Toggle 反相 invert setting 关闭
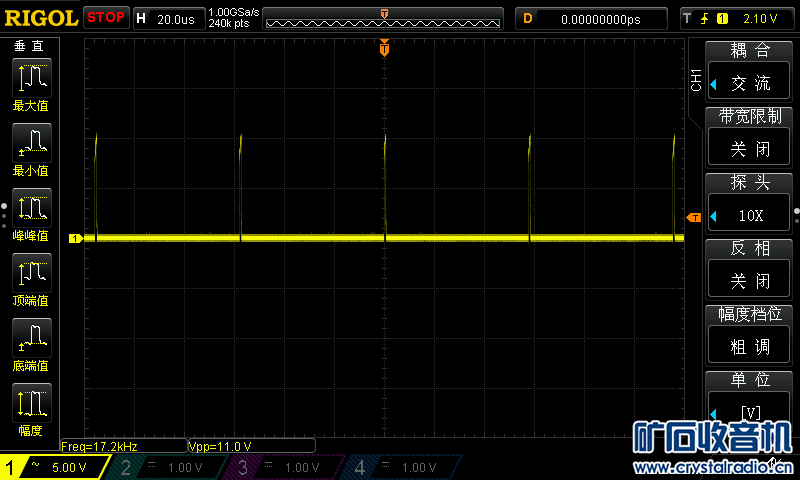 coord(750,280)
